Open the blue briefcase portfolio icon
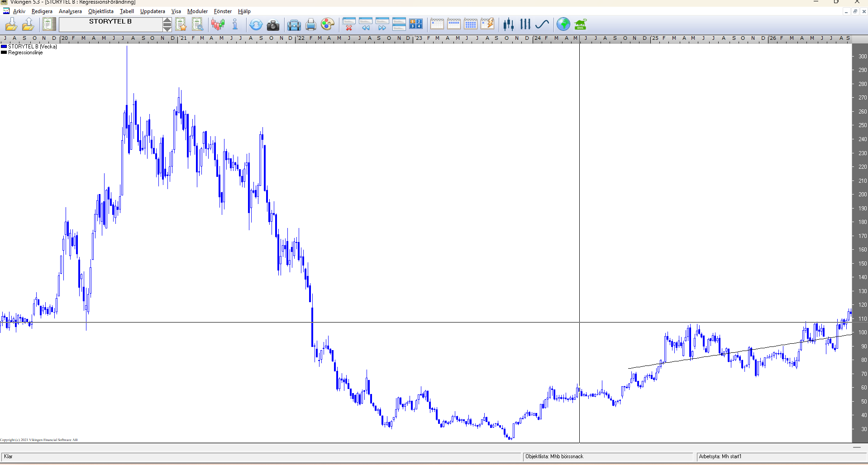The height and width of the screenshot is (465, 868). 294,25
